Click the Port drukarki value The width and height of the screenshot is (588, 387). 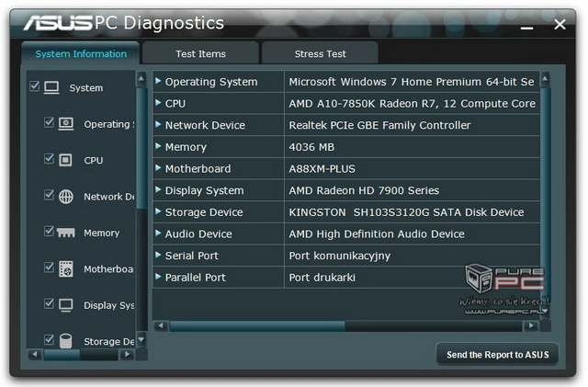tap(322, 278)
